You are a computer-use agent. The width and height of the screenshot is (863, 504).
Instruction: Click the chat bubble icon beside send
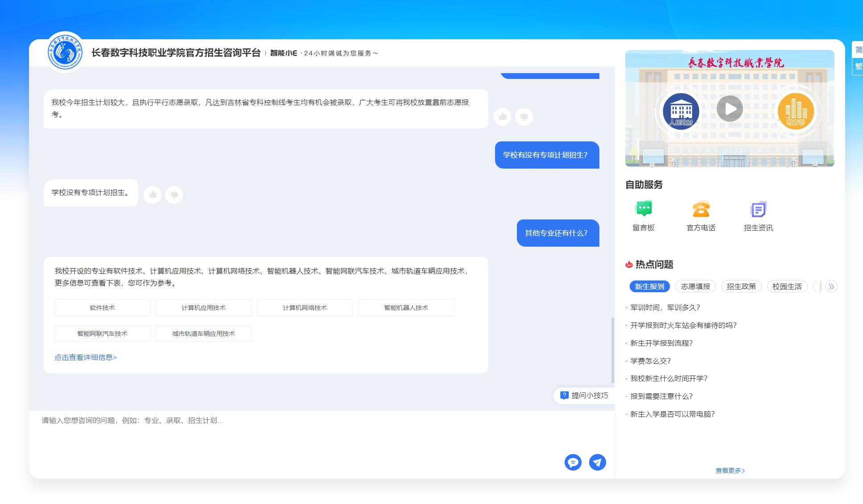(x=573, y=462)
